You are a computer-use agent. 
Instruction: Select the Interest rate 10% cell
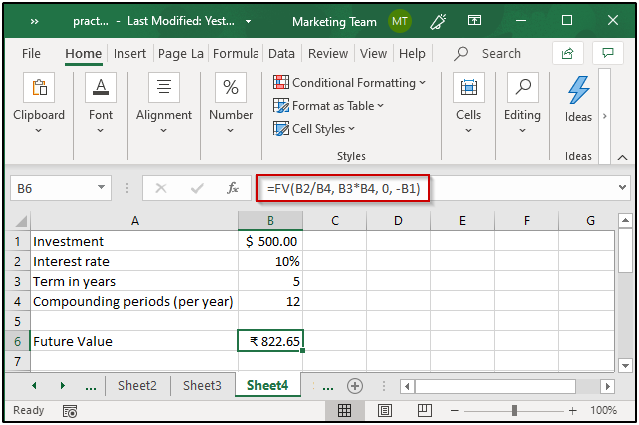(271, 261)
